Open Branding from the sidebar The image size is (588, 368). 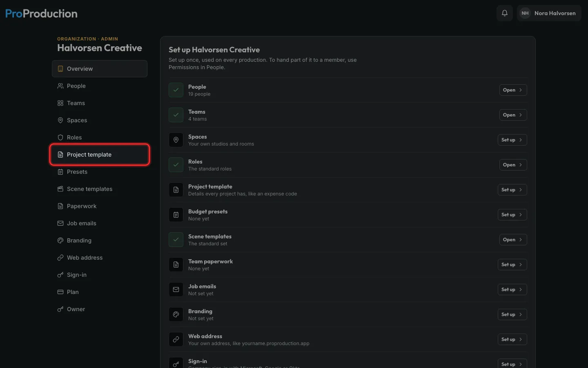click(100, 240)
